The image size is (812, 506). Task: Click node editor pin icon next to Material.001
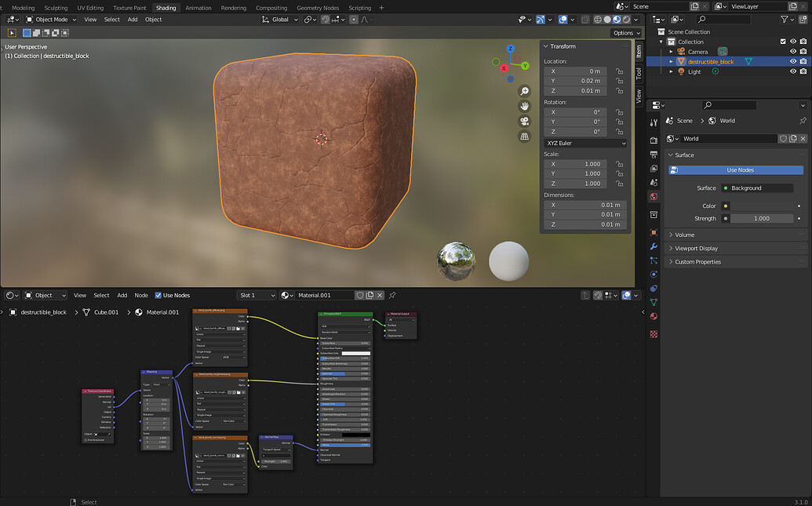click(x=392, y=295)
